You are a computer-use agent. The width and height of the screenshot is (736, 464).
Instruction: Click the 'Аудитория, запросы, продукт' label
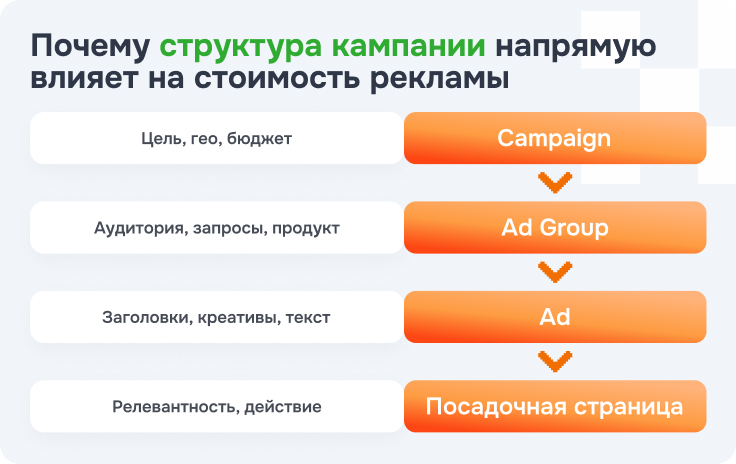(217, 228)
